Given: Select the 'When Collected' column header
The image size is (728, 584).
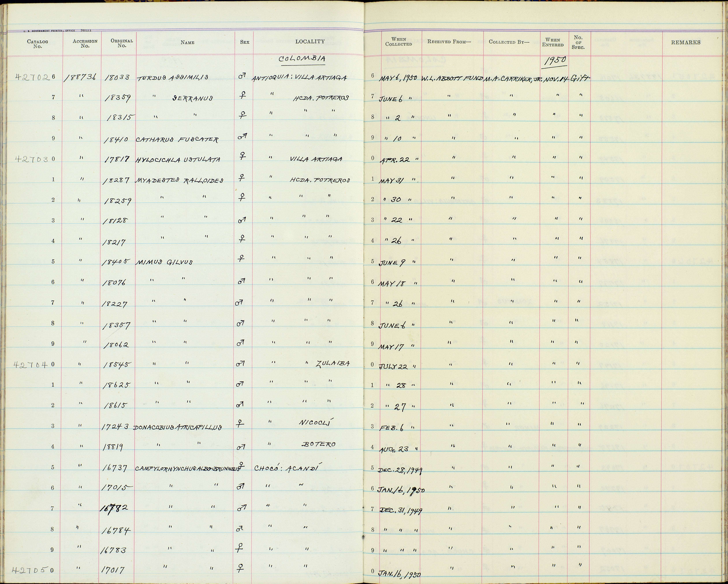Looking at the screenshot, I should click(x=398, y=42).
